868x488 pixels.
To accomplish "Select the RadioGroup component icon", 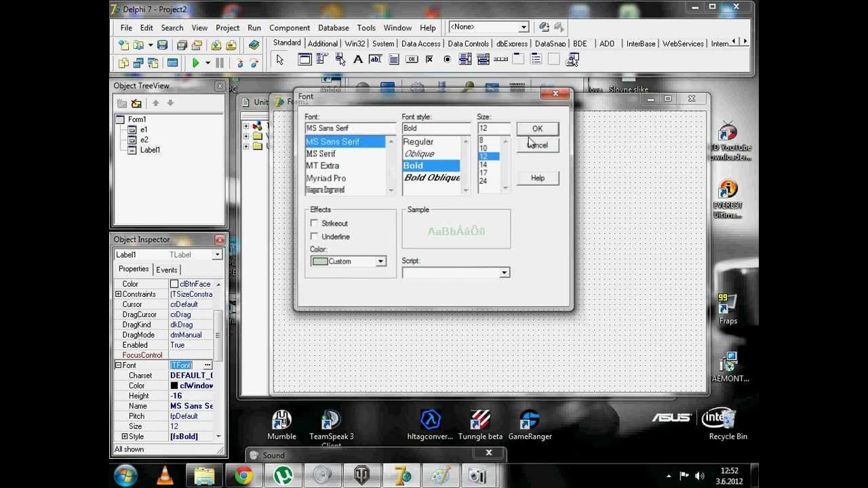I will 536,60.
